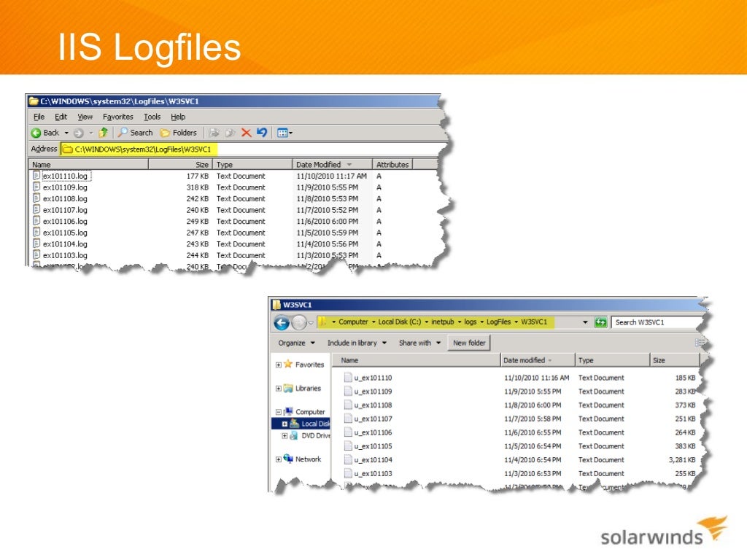This screenshot has width=747, height=560.
Task: Open the Share with dropdown
Action: click(419, 343)
